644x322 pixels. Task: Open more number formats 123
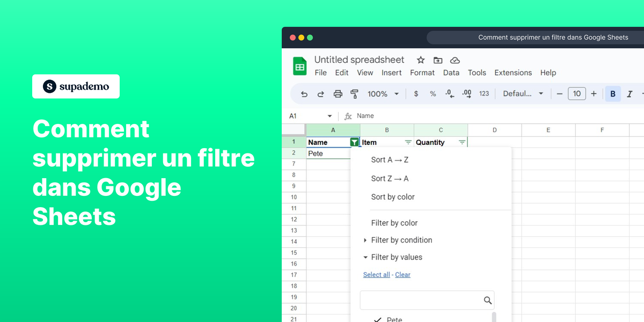point(484,94)
